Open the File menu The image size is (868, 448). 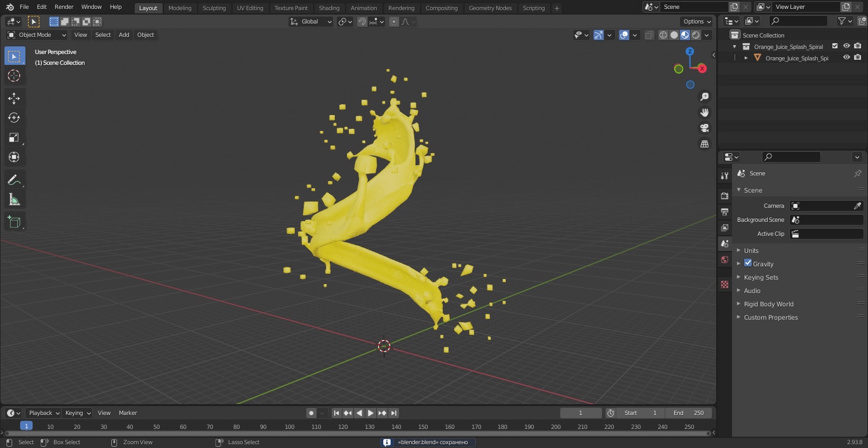pyautogui.click(x=24, y=7)
